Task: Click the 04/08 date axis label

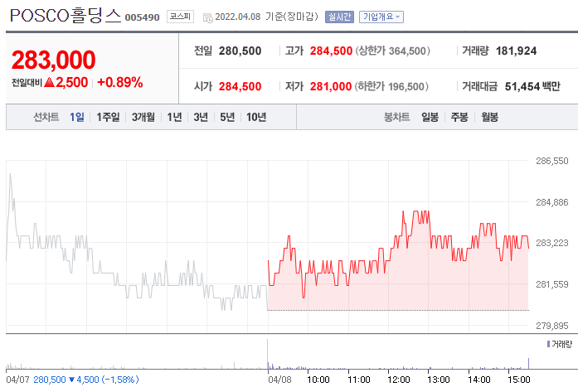Action: (x=279, y=380)
